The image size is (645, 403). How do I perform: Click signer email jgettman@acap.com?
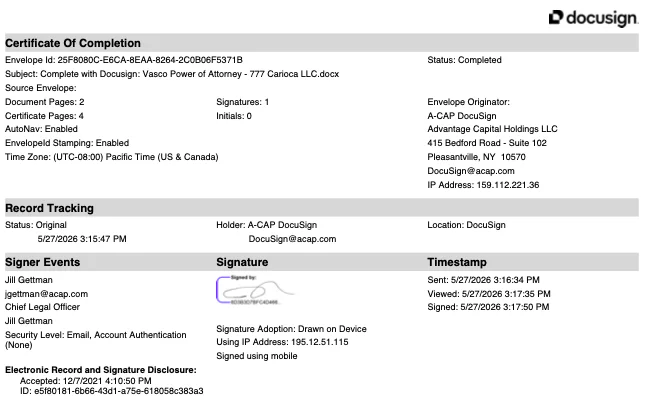[46, 294]
